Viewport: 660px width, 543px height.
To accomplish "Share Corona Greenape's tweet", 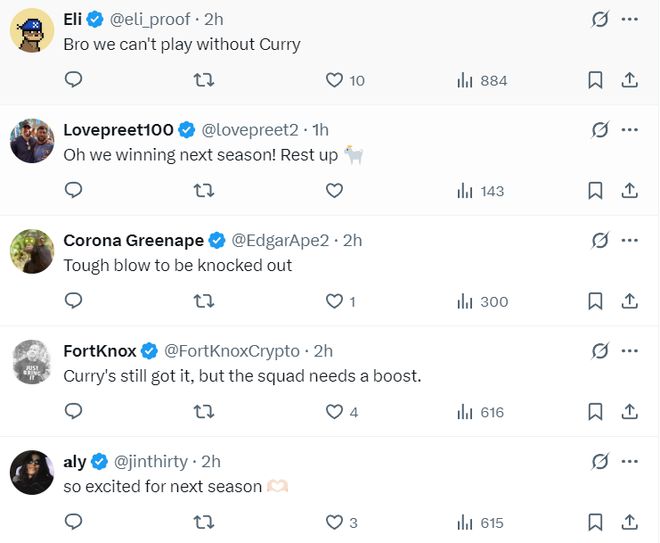I will [630, 301].
